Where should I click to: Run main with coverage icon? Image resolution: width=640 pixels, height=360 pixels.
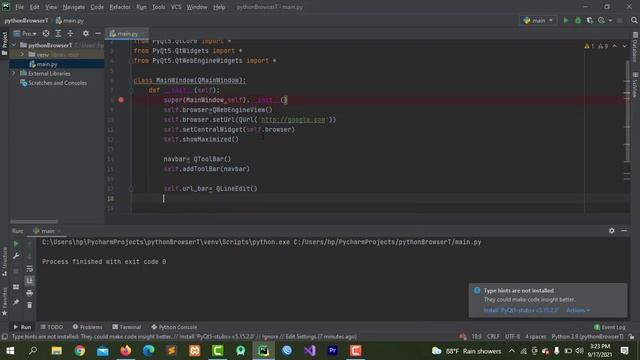(x=590, y=20)
